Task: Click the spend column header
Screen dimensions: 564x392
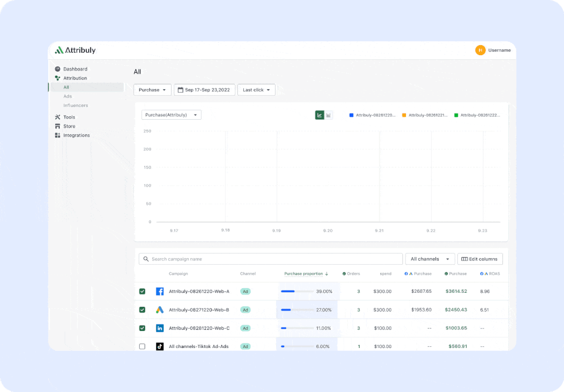Action: pos(385,274)
